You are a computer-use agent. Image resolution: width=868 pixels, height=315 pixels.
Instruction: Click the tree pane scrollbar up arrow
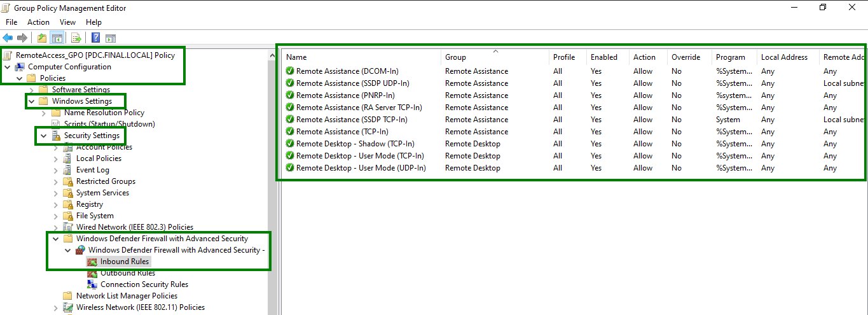(x=273, y=55)
